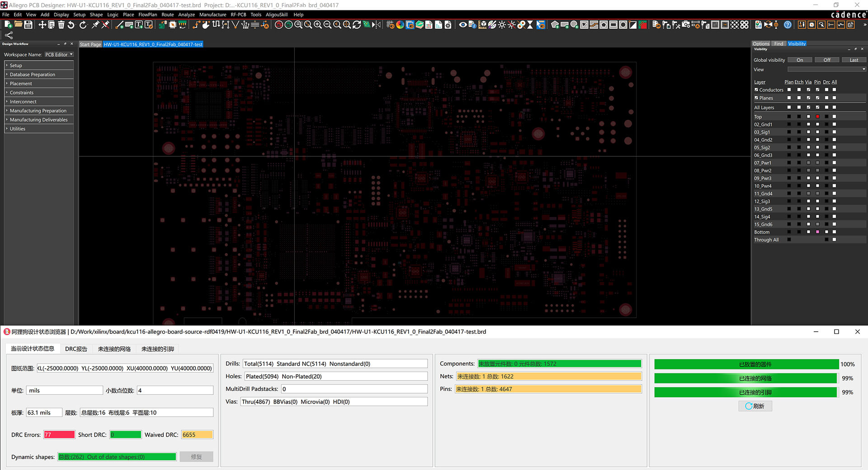The image size is (868, 470).
Task: Expand the Constraints workflow section
Action: [39, 93]
